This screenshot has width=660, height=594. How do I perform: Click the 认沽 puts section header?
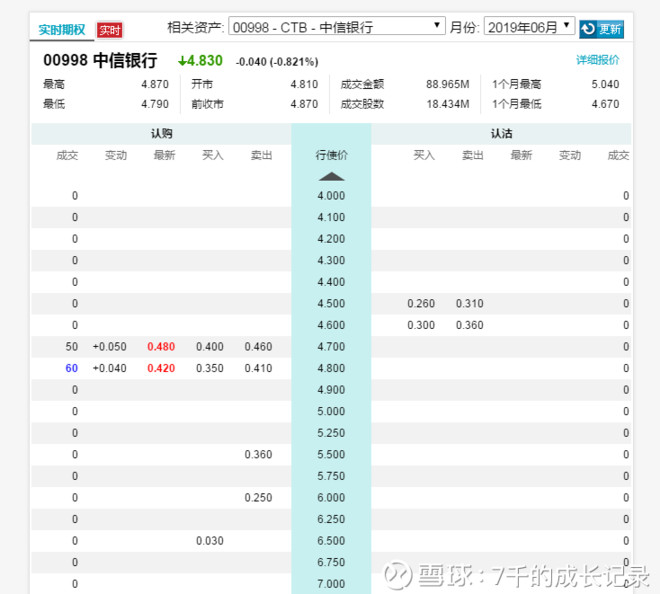(x=501, y=133)
